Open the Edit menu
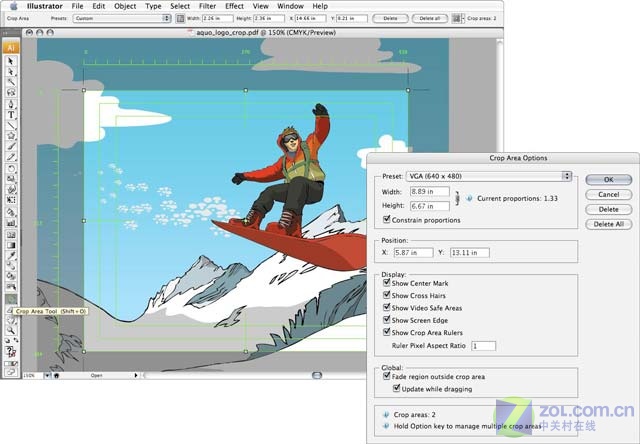This screenshot has height=444, width=640. tap(98, 6)
